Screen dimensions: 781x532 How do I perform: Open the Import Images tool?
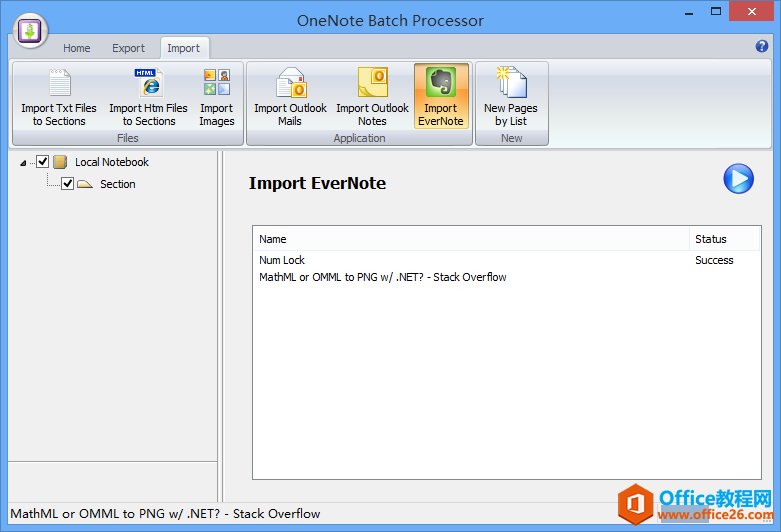pyautogui.click(x=217, y=98)
